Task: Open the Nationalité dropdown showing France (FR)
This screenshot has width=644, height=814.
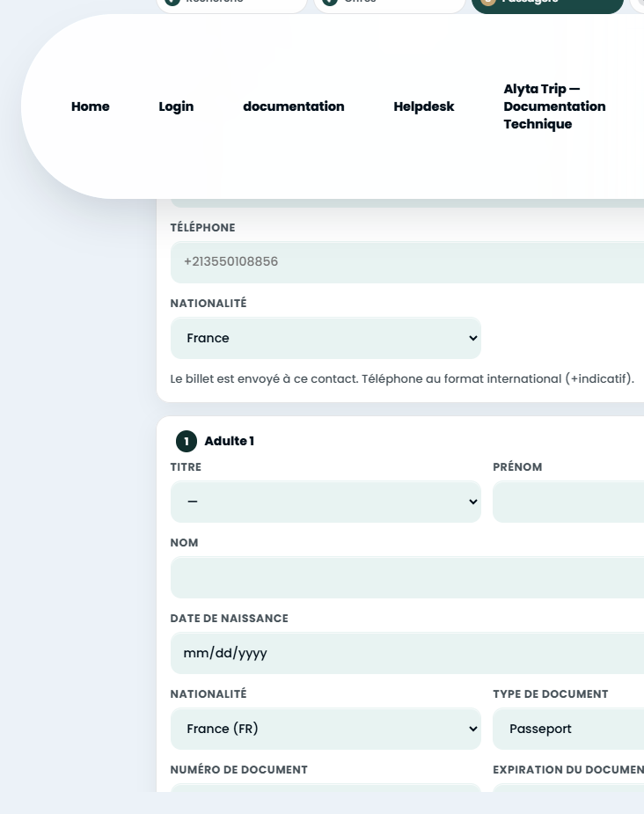Action: [326, 729]
